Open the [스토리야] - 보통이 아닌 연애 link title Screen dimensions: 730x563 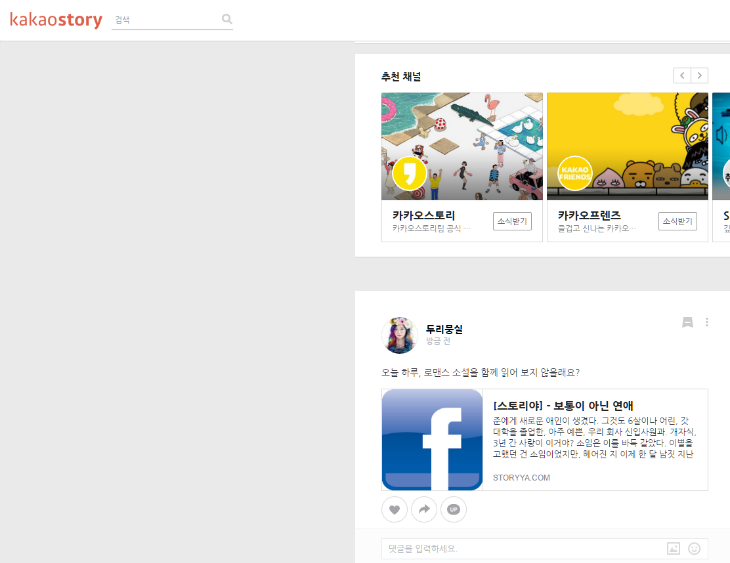coord(563,406)
